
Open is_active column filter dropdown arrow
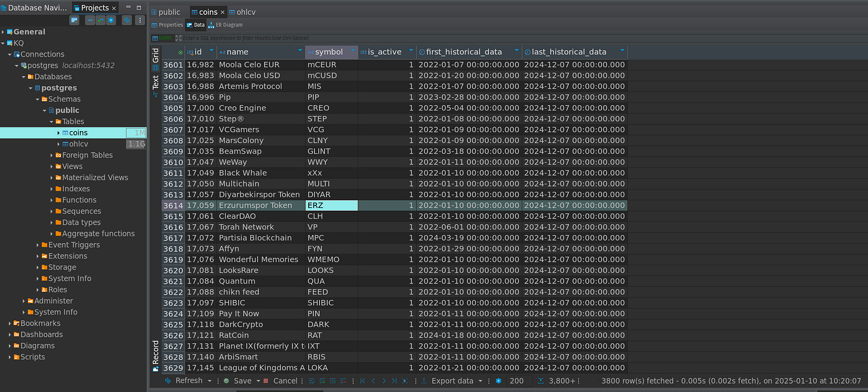click(x=411, y=51)
